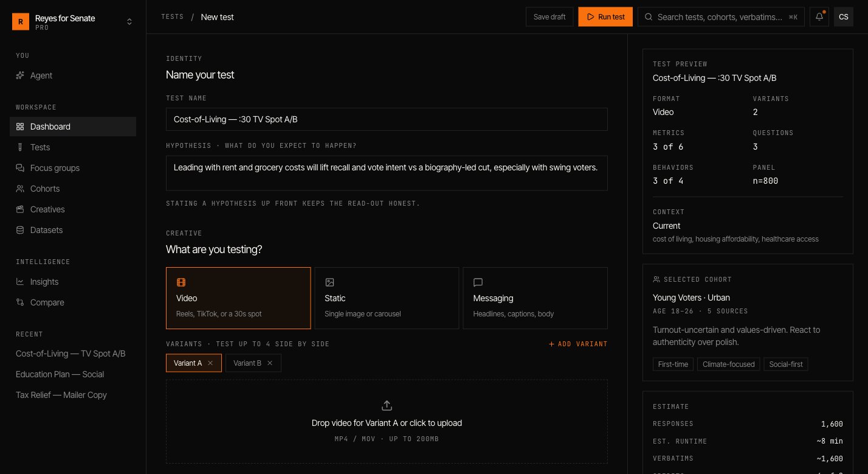Click the Run test button
The image size is (868, 474).
click(605, 17)
